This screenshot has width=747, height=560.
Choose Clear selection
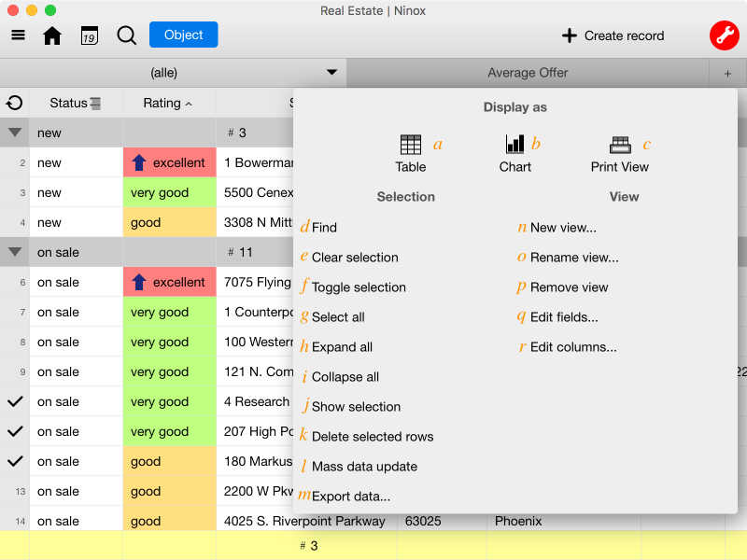point(355,258)
